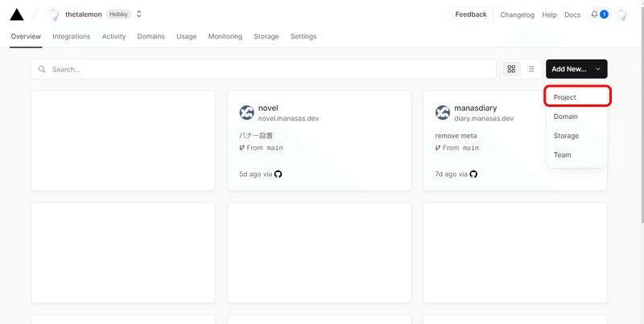Focus the project Search field
The width and height of the screenshot is (644, 324).
click(264, 69)
